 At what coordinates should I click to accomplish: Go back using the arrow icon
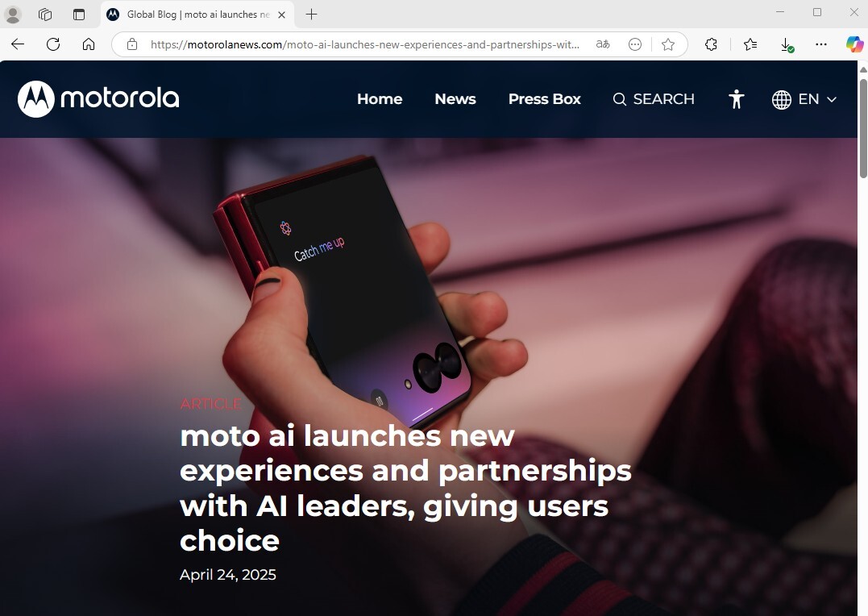pos(18,44)
